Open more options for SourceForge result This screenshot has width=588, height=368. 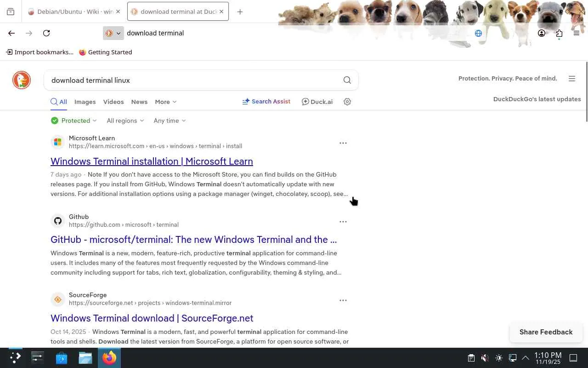point(343,300)
